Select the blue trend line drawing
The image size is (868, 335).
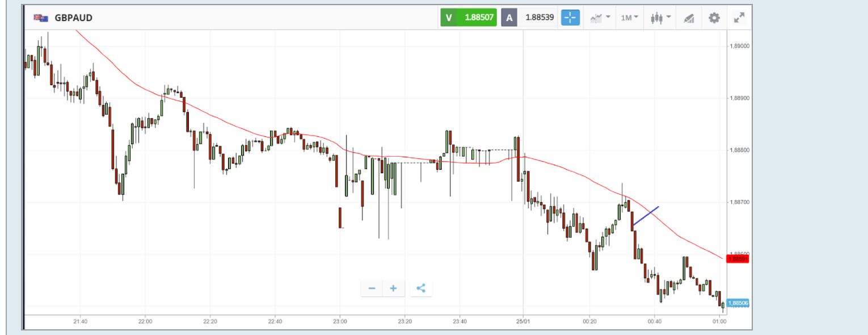pyautogui.click(x=646, y=216)
